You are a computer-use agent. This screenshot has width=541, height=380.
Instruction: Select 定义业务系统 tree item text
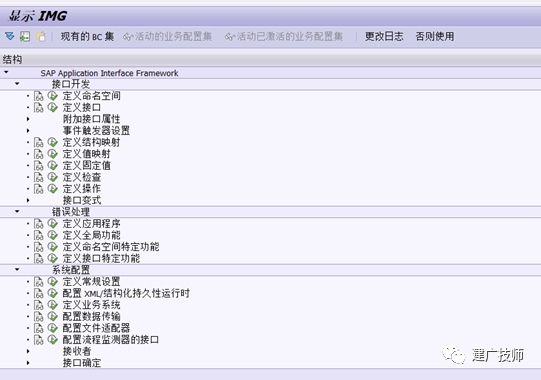pos(91,305)
